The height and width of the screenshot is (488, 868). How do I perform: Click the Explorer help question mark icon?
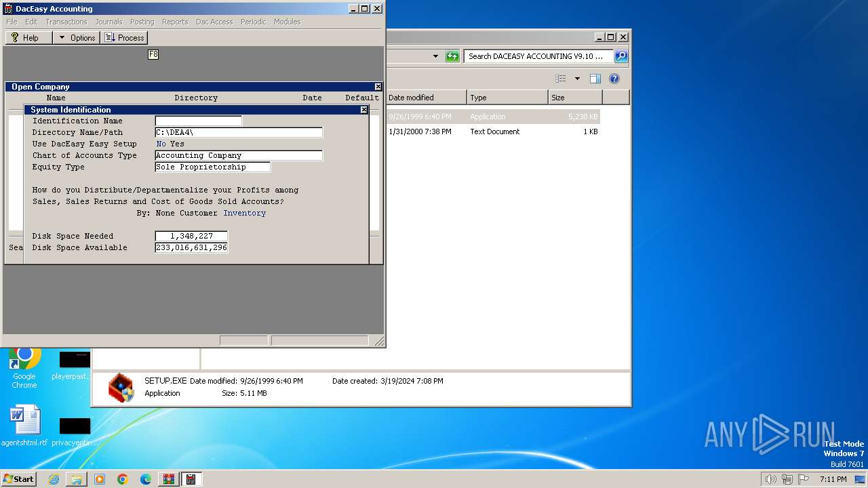click(614, 79)
